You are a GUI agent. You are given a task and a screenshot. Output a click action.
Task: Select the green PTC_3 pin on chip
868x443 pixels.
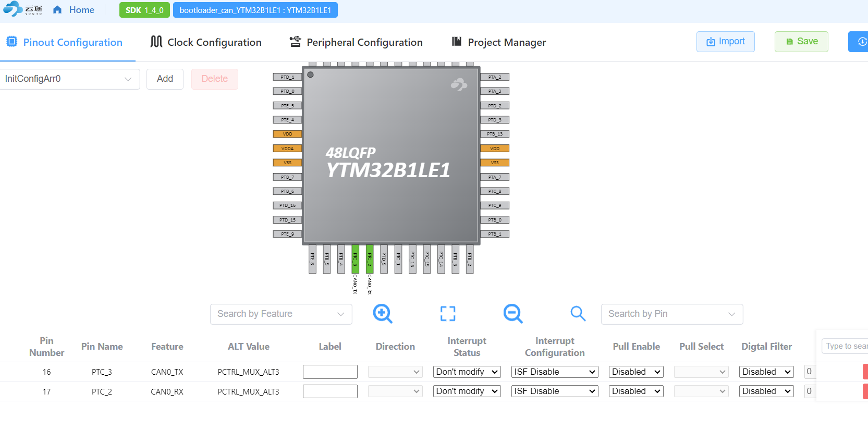(355, 259)
